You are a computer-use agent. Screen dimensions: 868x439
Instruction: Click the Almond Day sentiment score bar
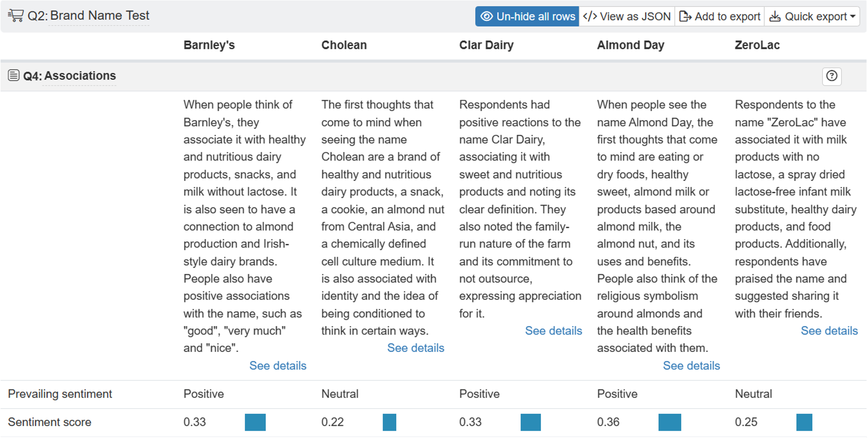tap(670, 422)
